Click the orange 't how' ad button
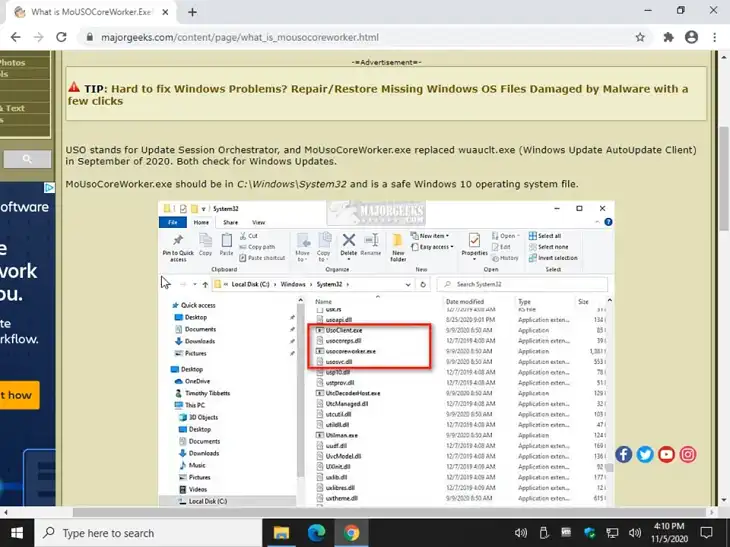The width and height of the screenshot is (730, 547). [x=19, y=395]
